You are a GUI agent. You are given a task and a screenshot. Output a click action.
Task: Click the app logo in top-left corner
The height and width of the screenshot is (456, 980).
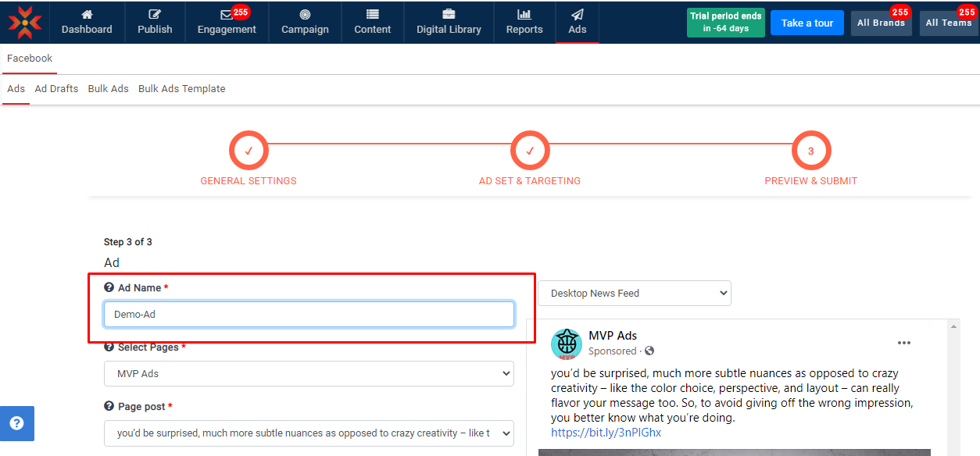click(25, 22)
